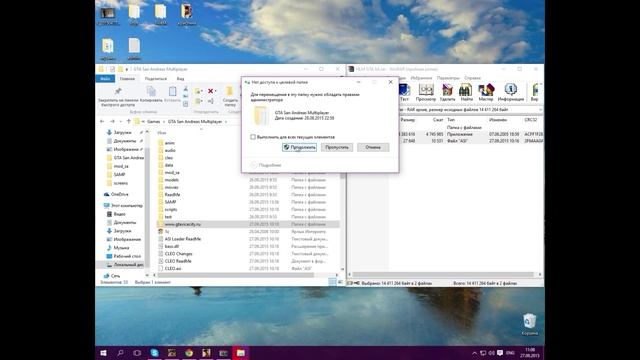640x360 pixels.
Task: Select 'anim' folder in file list
Action: point(167,143)
